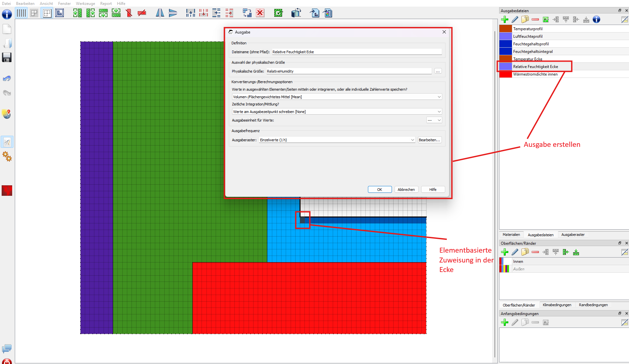Select the Feuchtegehaltsintegral output row
This screenshot has width=629, height=364.
[x=564, y=52]
